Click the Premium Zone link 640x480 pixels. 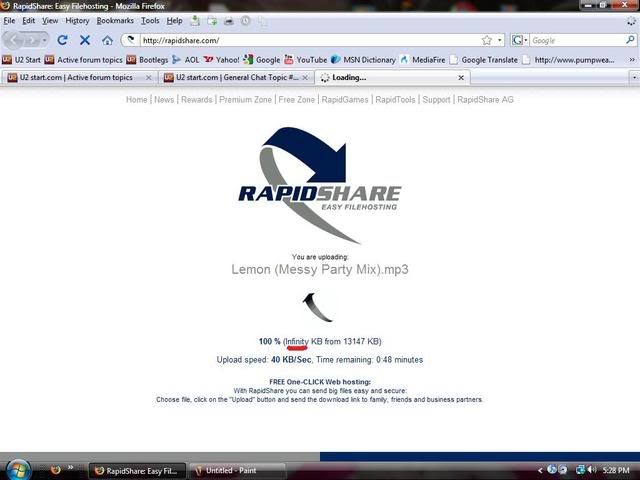click(245, 100)
